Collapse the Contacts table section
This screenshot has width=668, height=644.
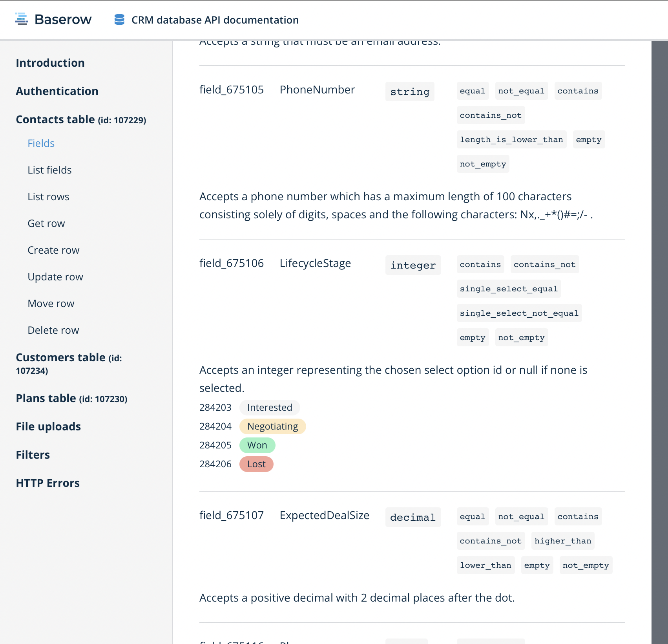click(x=55, y=119)
